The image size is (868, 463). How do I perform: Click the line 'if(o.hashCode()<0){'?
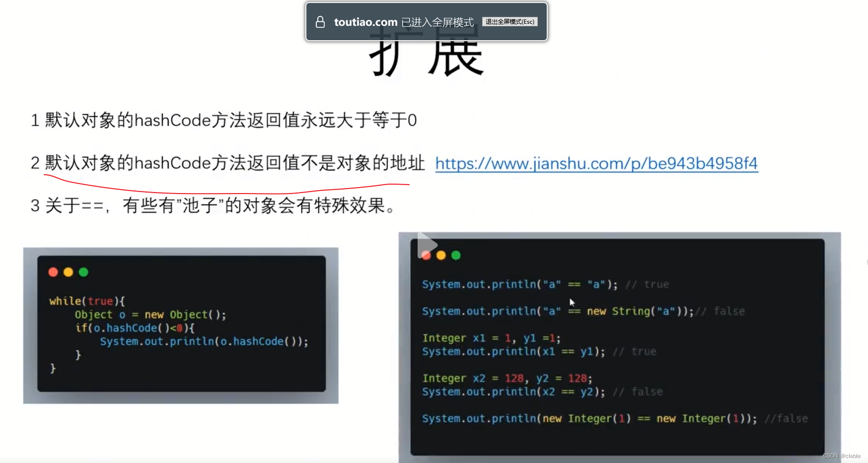(135, 328)
